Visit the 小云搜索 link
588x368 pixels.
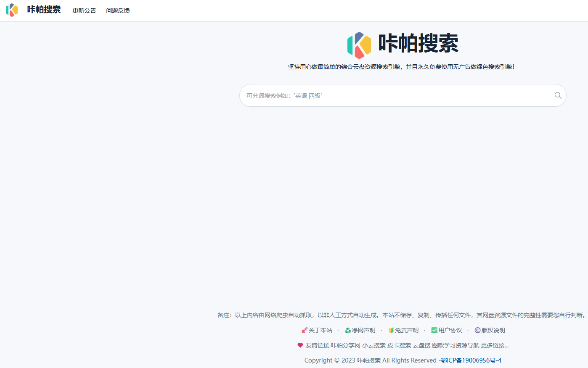click(x=373, y=345)
